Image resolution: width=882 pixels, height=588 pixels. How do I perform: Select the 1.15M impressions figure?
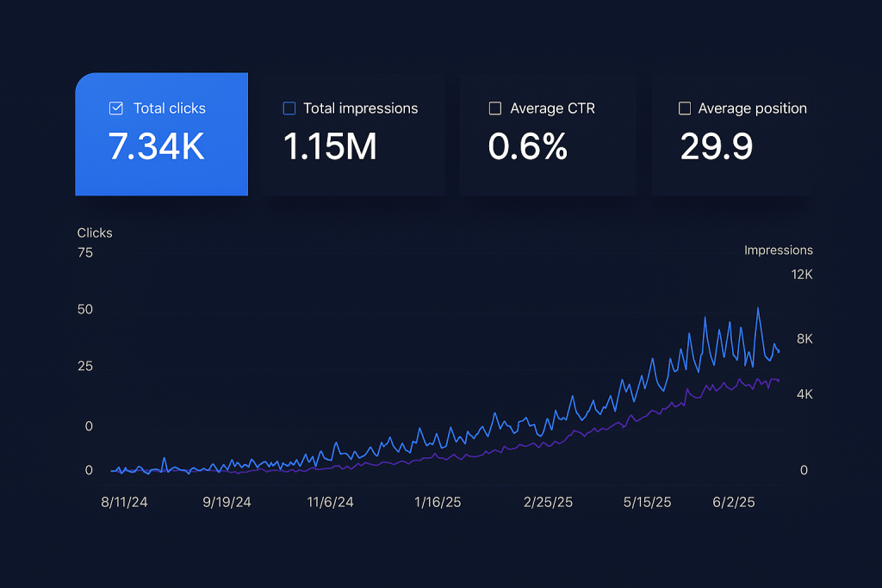coord(330,147)
